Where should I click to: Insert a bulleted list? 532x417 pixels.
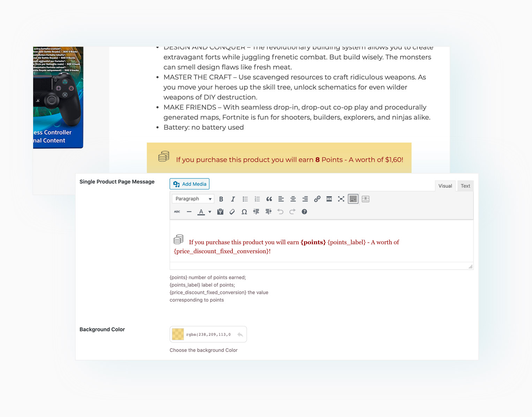(245, 199)
